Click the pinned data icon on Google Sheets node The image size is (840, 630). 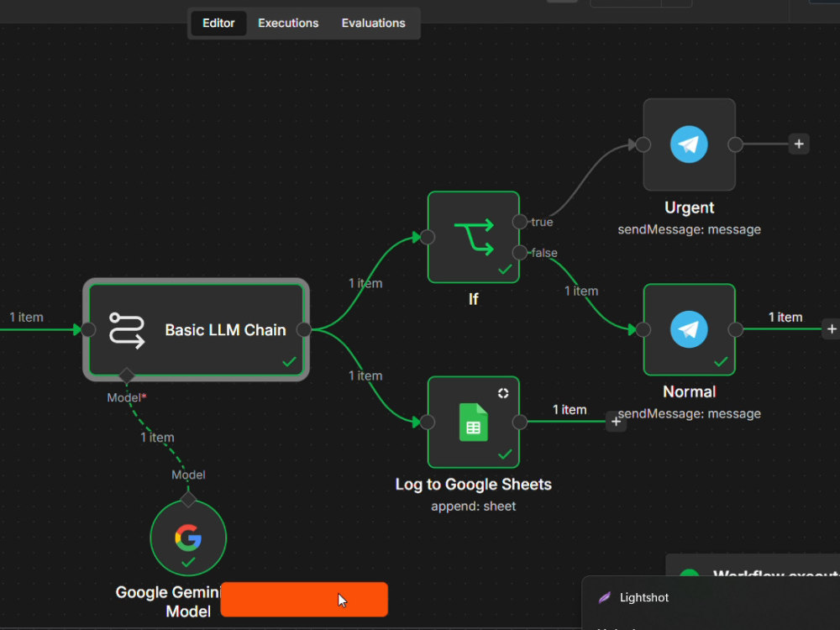pyautogui.click(x=503, y=393)
